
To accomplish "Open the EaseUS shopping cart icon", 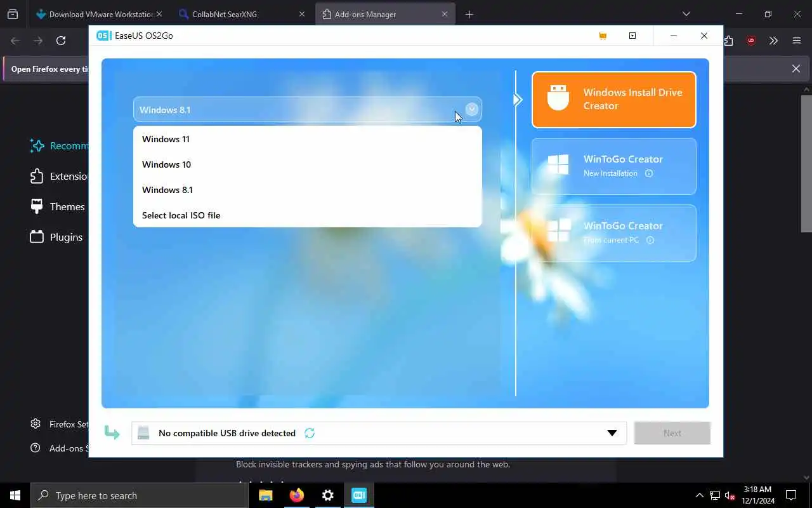I will [603, 36].
